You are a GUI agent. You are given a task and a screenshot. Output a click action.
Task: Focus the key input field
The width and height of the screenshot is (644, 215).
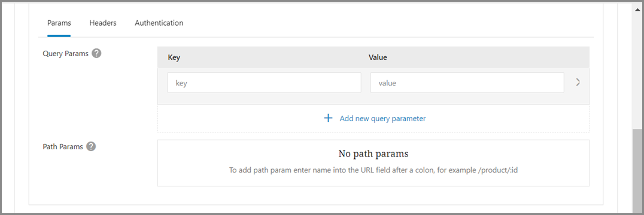click(x=264, y=83)
